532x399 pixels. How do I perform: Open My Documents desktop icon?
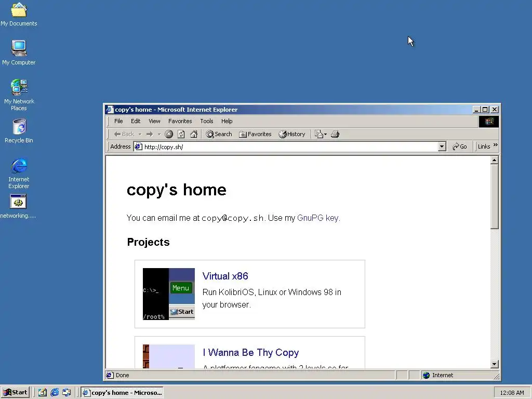click(19, 14)
